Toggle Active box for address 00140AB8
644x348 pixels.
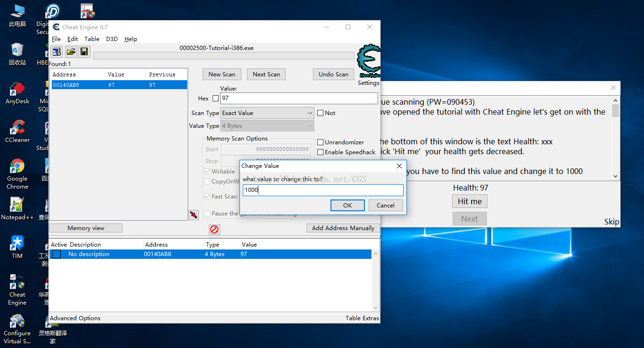(57, 254)
